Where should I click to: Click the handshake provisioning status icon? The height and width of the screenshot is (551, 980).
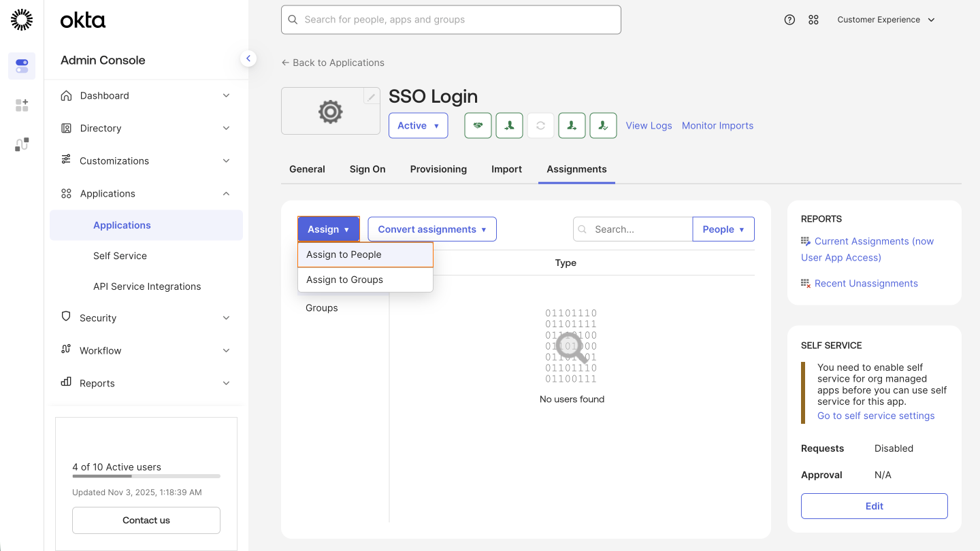pyautogui.click(x=478, y=125)
